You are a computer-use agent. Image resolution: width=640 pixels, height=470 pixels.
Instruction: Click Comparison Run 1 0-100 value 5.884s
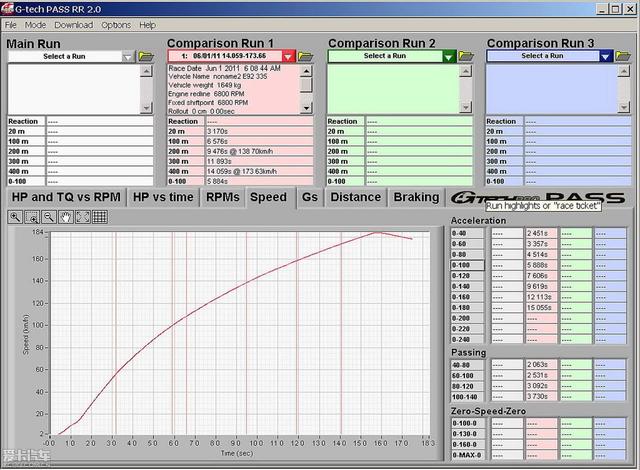pos(259,181)
